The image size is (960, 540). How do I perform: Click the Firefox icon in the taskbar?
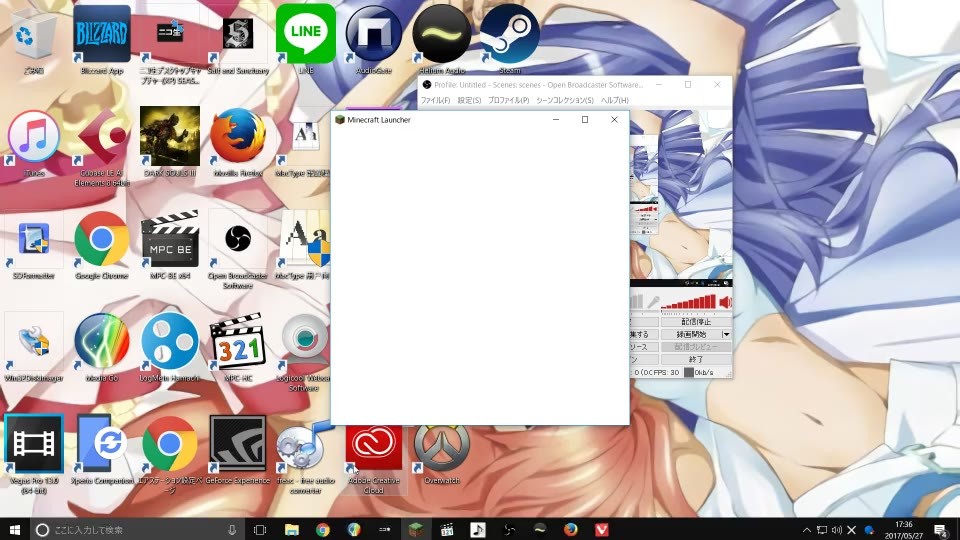click(571, 530)
